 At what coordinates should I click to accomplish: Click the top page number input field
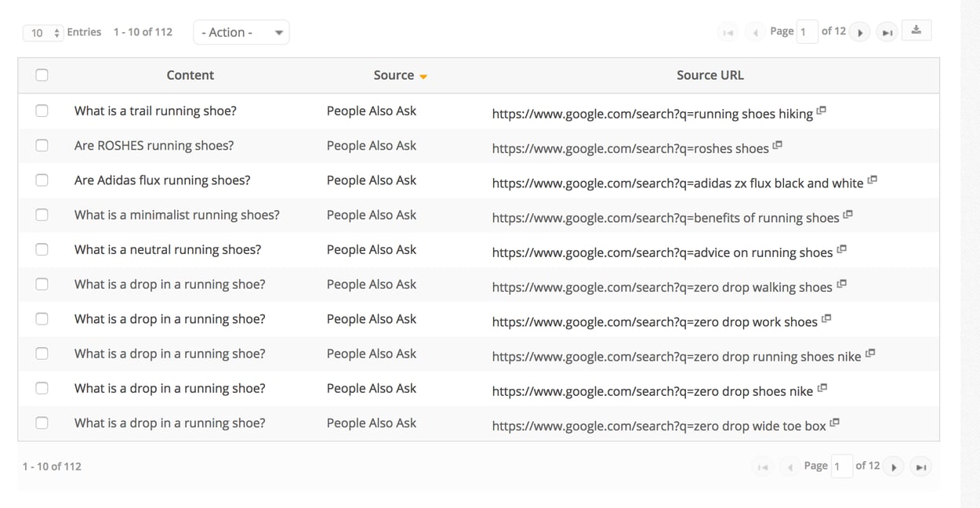click(807, 32)
